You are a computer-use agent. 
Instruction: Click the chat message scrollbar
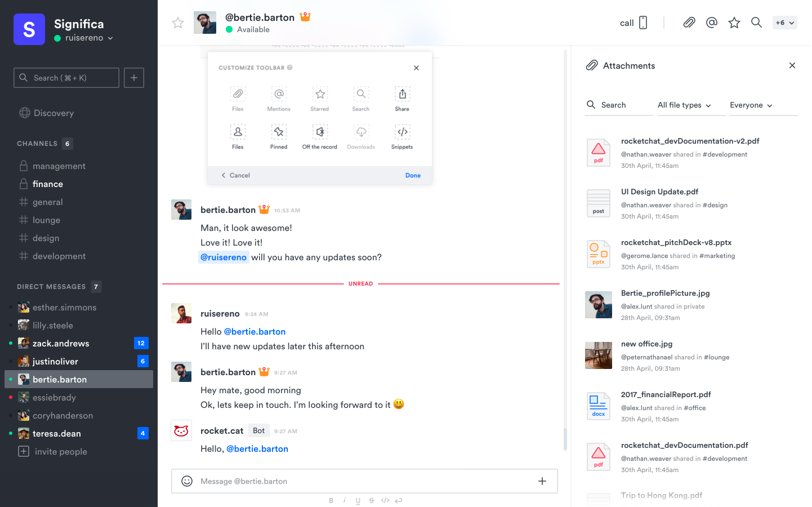point(565,439)
